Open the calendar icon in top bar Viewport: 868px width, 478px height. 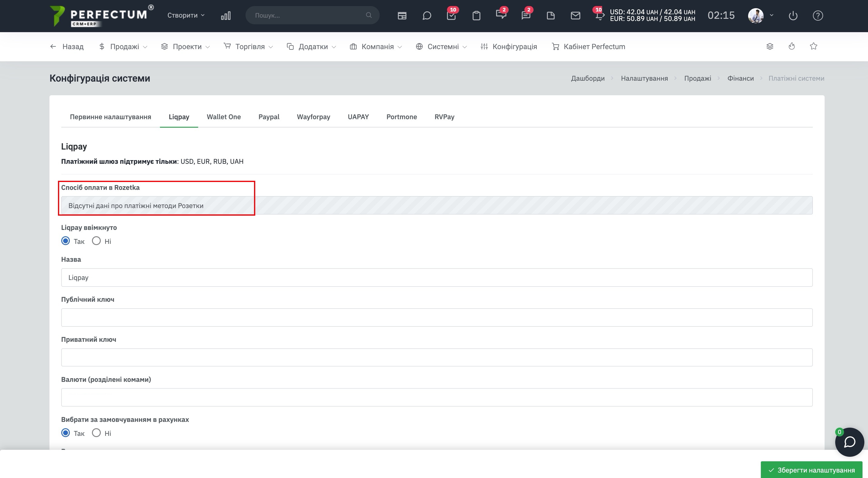click(402, 15)
